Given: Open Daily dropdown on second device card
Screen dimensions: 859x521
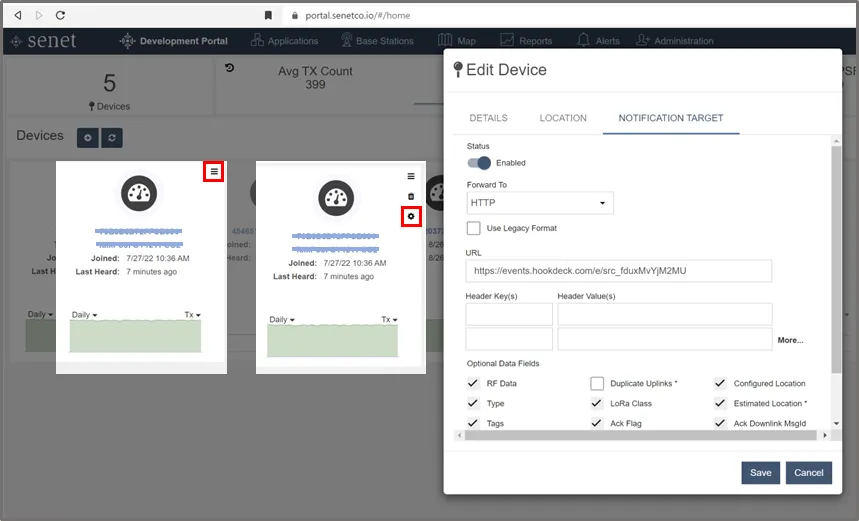Looking at the screenshot, I should click(x=282, y=319).
